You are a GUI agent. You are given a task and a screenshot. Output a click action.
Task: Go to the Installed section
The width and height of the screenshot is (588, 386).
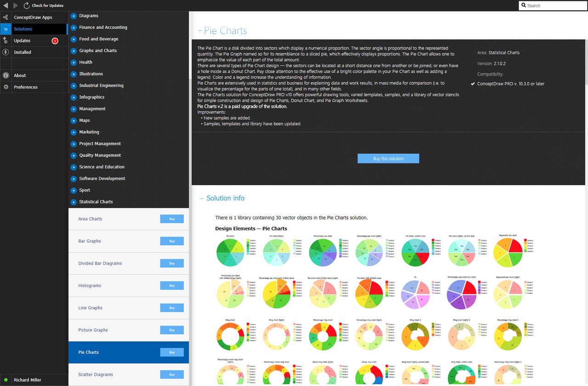[x=23, y=52]
